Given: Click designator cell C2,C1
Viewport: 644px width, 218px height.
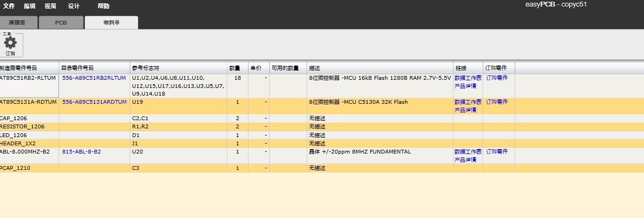Looking at the screenshot, I should click(x=179, y=119).
